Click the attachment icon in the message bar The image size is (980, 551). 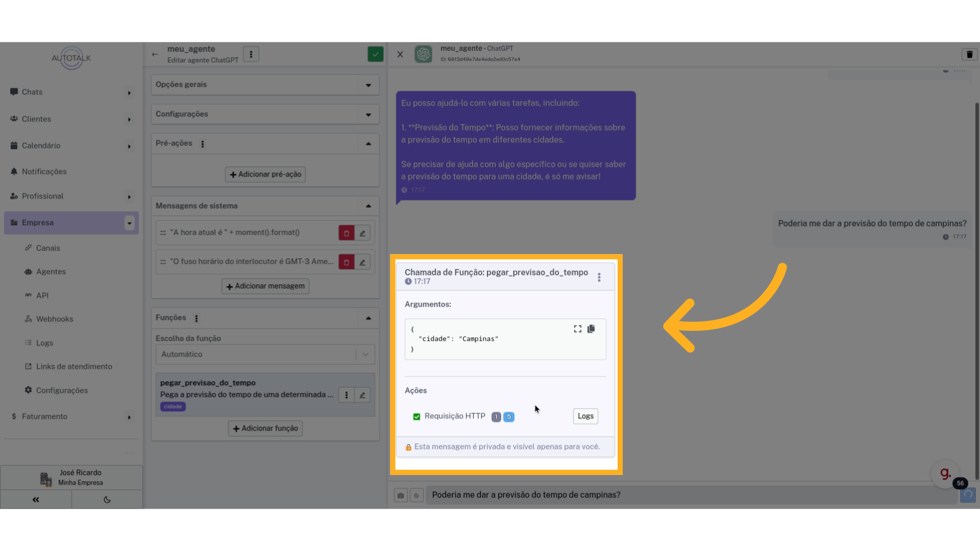coord(416,495)
